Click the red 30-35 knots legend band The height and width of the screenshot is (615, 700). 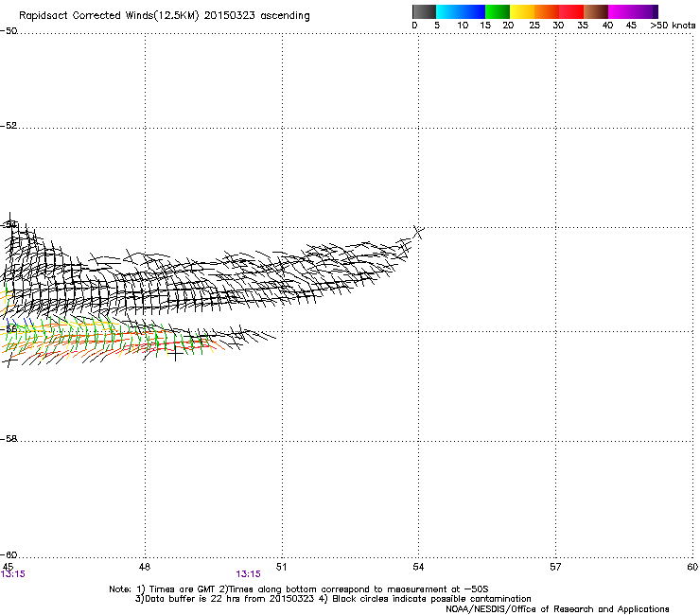click(x=571, y=11)
